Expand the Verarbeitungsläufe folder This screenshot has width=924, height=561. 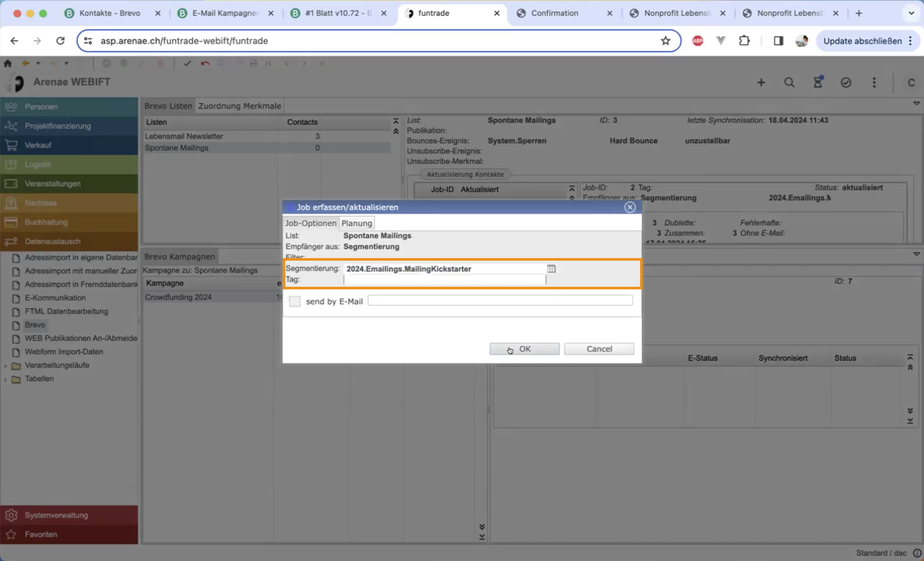(x=6, y=365)
